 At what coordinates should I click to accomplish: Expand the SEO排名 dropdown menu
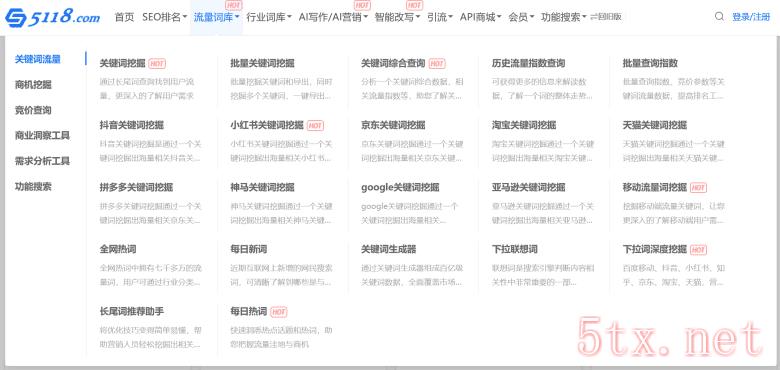click(164, 17)
